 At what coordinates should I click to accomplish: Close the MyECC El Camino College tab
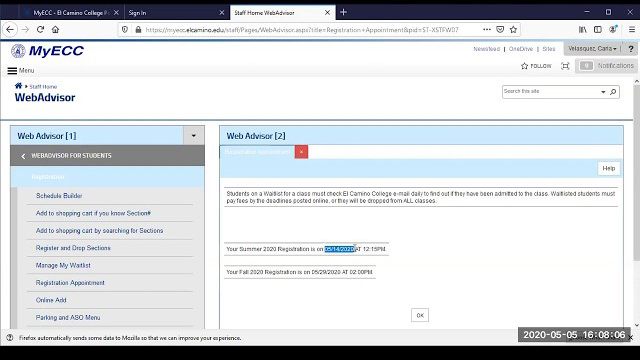coord(116,13)
